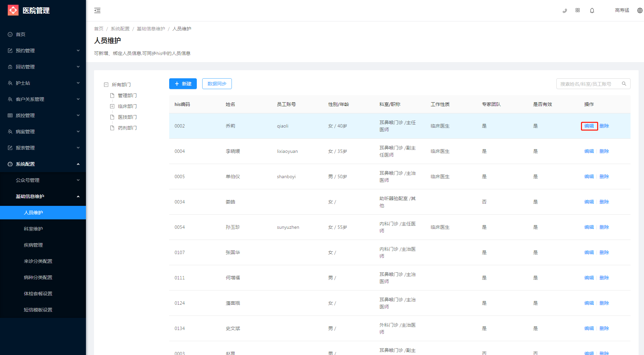Delete the 孙玉珍 record
644x355 pixels.
(x=604, y=227)
